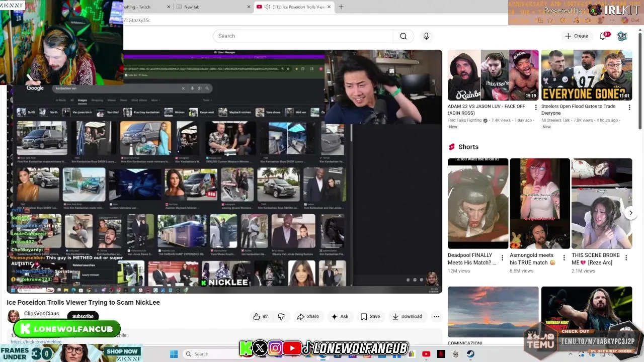Open options for THIS SCENE BROKE ME short

[x=626, y=258]
